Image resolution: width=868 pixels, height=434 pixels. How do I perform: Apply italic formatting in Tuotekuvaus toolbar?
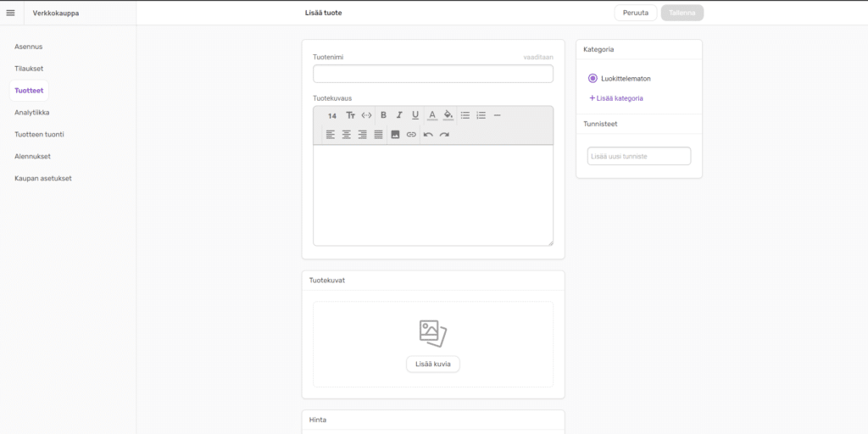(399, 115)
